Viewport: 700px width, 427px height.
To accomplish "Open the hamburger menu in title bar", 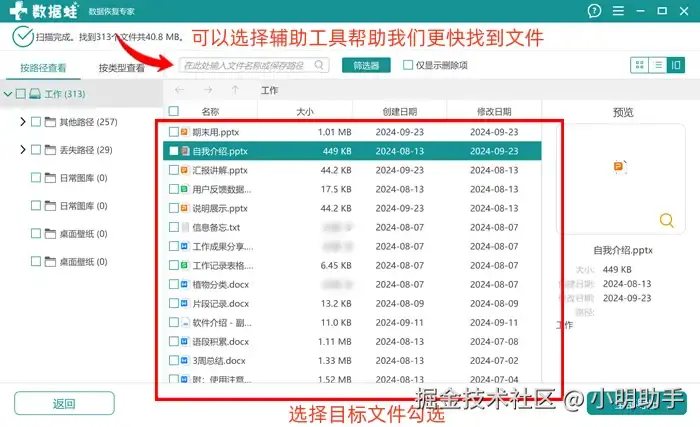I will point(618,11).
